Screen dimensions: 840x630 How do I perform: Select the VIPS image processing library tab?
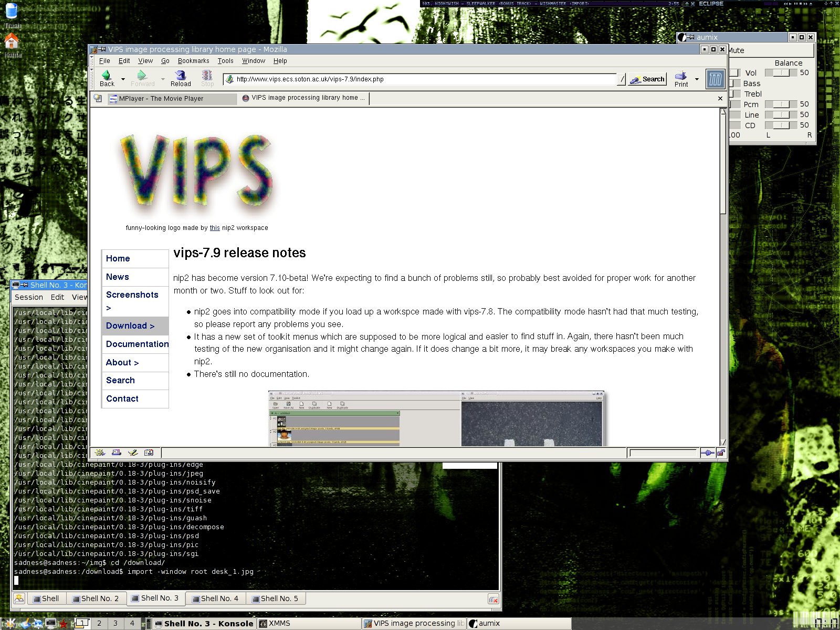pos(303,98)
